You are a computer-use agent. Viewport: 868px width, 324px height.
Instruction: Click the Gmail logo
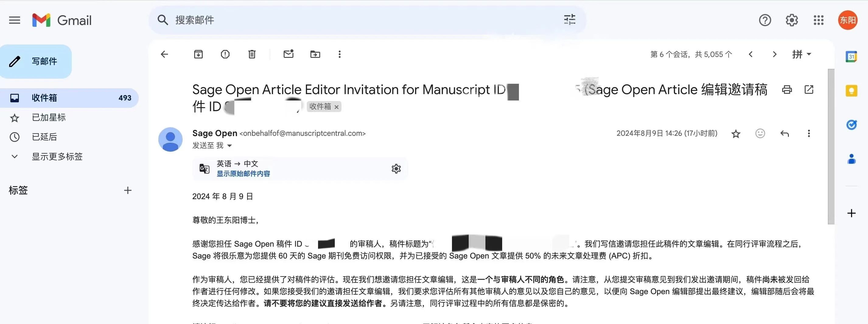click(x=62, y=20)
